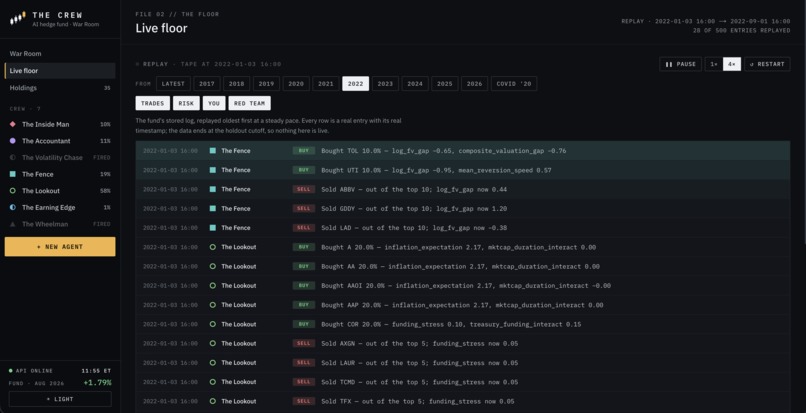
Task: Click The Lookout green ring sidebar icon
Action: point(13,191)
